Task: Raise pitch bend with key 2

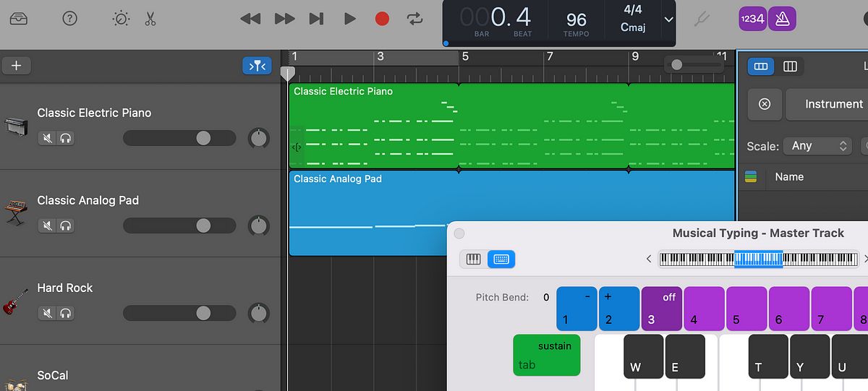Action: point(619,309)
